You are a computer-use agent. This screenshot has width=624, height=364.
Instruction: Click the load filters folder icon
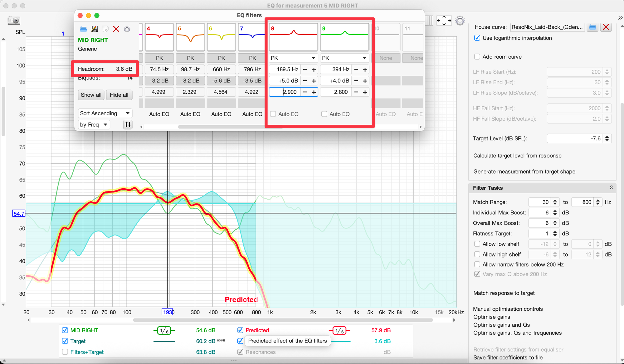pos(83,29)
